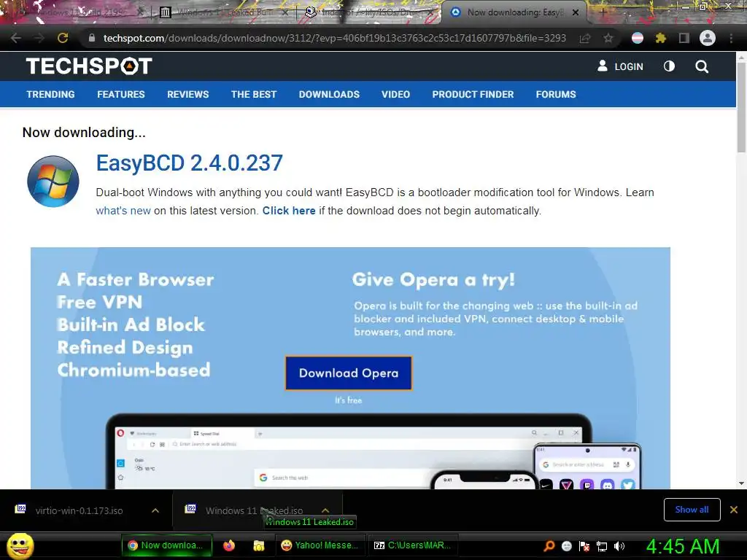Click the address bar URL field
Image resolution: width=747 pixels, height=560 pixels.
(x=334, y=38)
